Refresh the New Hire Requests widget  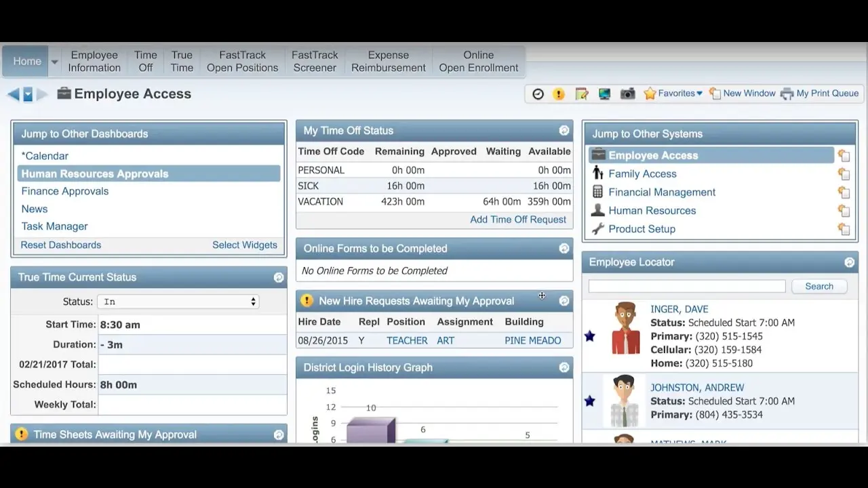564,301
